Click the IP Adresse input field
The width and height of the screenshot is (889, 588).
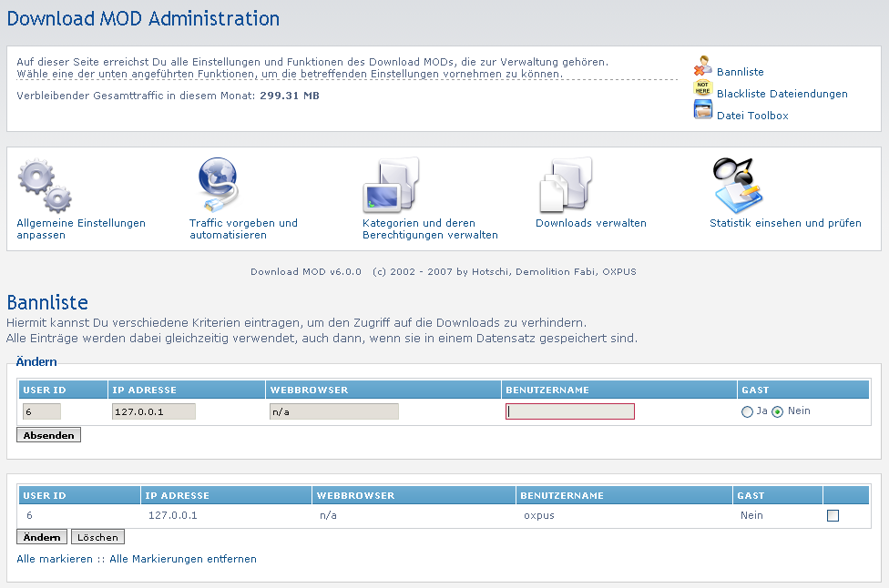pos(153,411)
